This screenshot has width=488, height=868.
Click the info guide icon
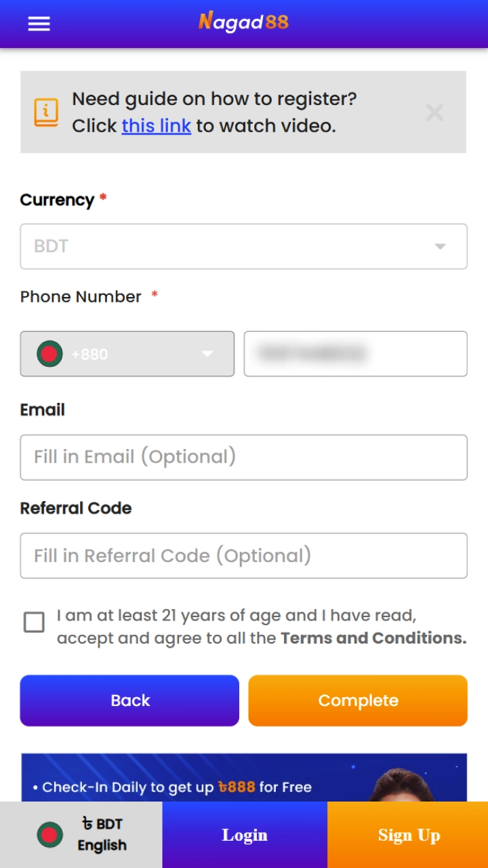click(45, 112)
